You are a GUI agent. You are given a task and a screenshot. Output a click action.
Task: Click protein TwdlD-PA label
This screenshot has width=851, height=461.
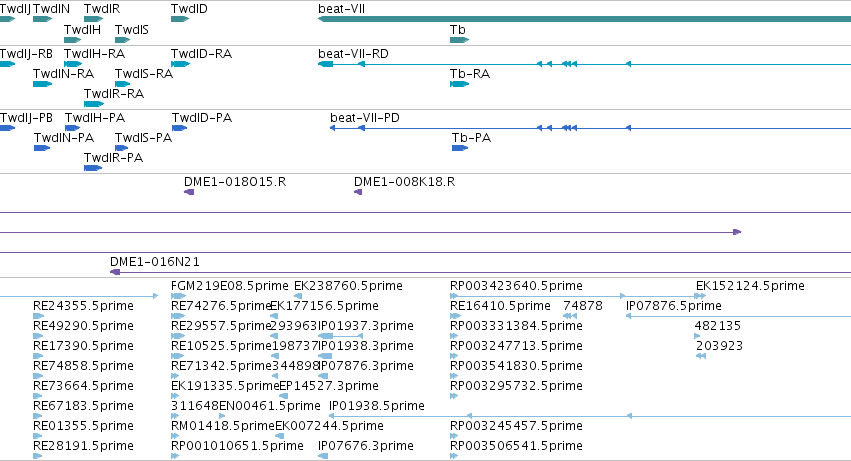click(x=202, y=118)
